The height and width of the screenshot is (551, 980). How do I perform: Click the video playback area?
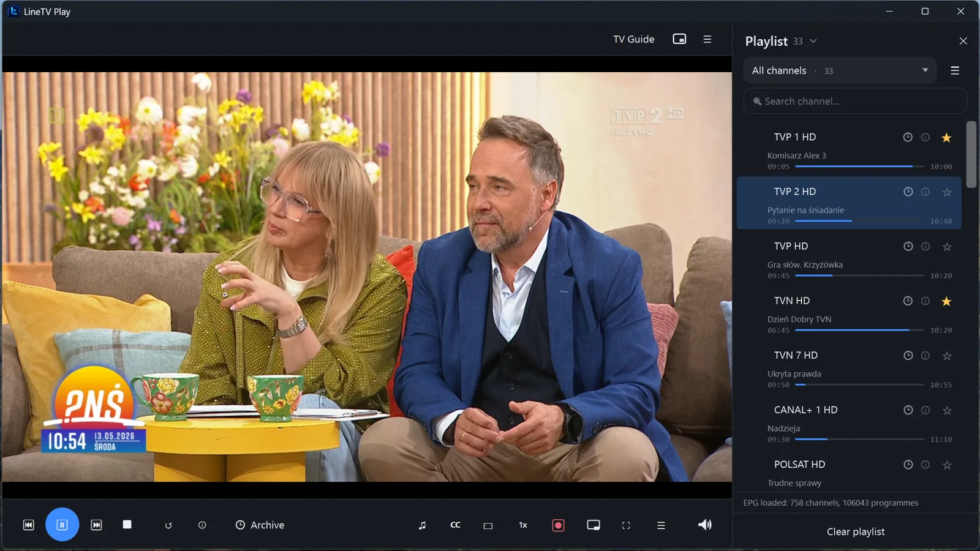pos(367,277)
